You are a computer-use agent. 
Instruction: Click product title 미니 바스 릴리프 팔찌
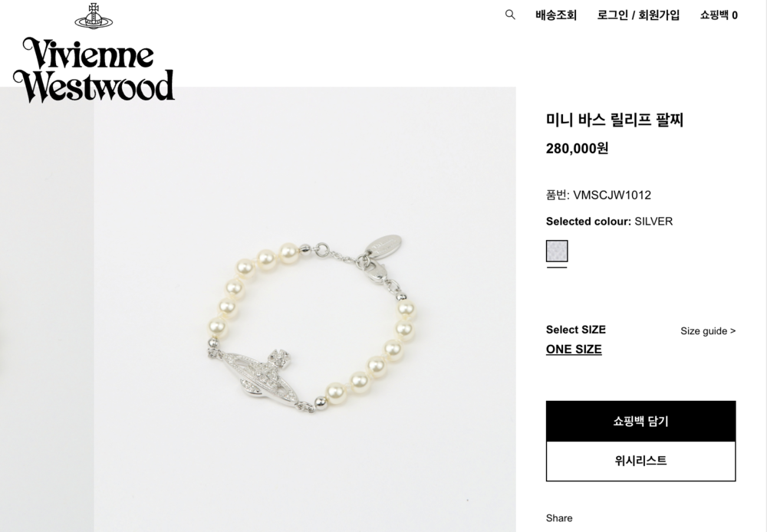point(614,120)
